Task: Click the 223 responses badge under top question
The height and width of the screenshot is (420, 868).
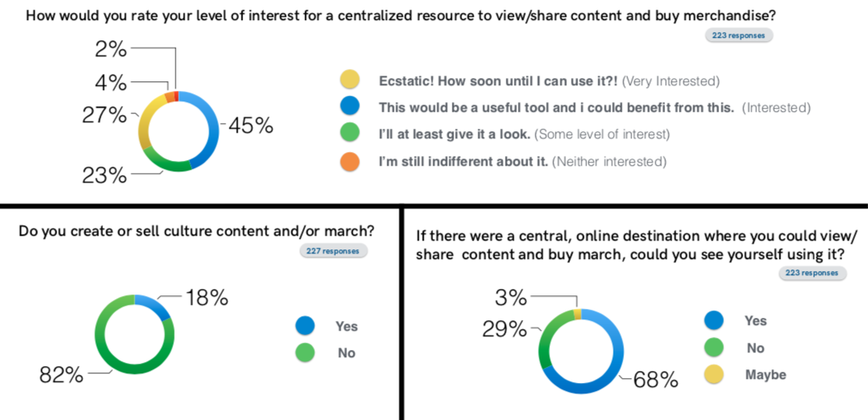Action: tap(738, 35)
